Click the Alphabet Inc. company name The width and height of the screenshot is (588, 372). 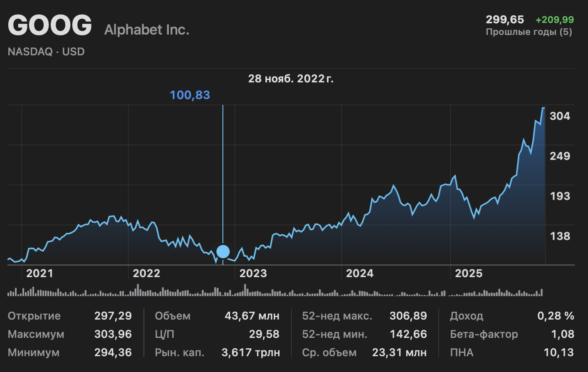(x=147, y=30)
